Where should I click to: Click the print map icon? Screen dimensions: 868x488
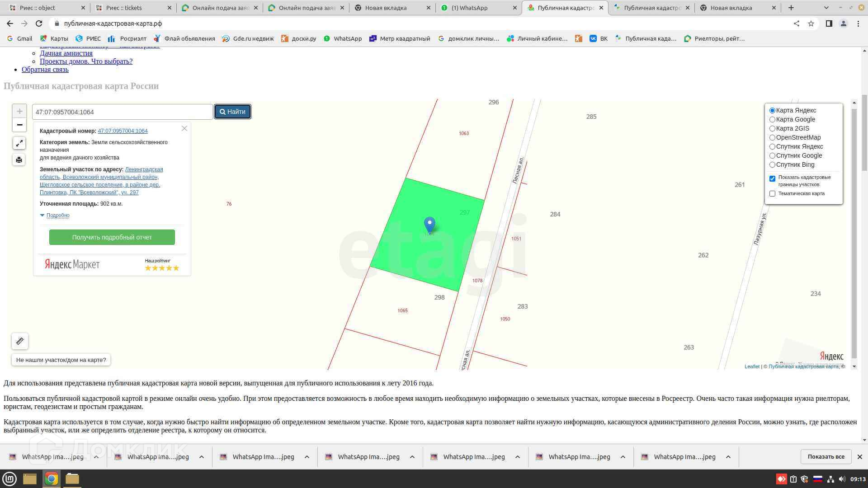(19, 160)
